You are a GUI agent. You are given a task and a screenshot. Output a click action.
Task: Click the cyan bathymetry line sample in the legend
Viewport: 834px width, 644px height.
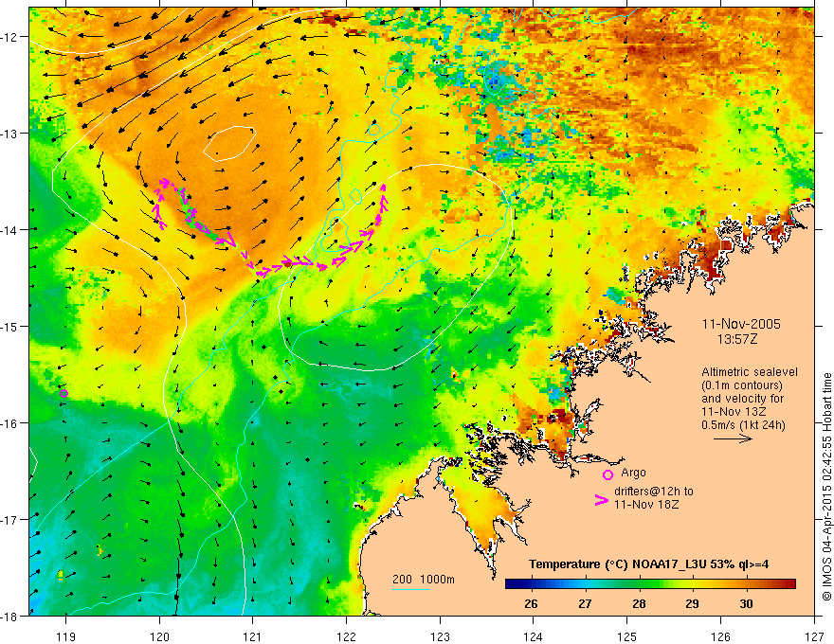[x=411, y=589]
